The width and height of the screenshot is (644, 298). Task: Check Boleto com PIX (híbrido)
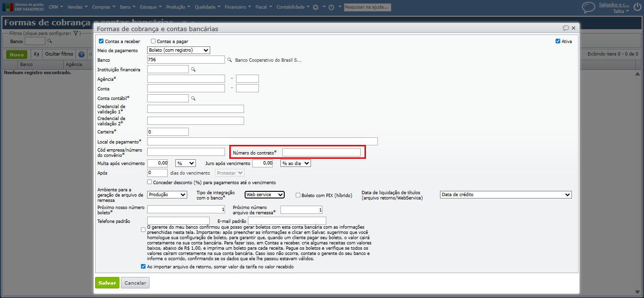298,195
